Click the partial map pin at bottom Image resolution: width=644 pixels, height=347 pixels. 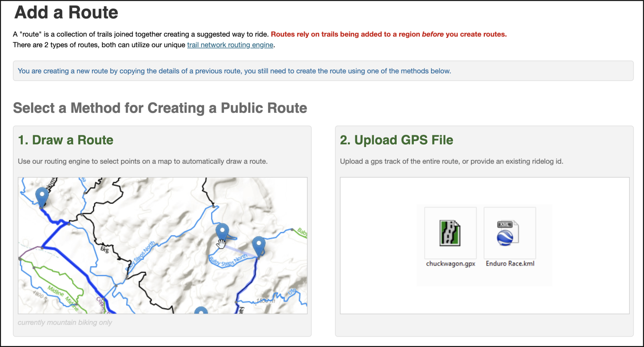(201, 311)
